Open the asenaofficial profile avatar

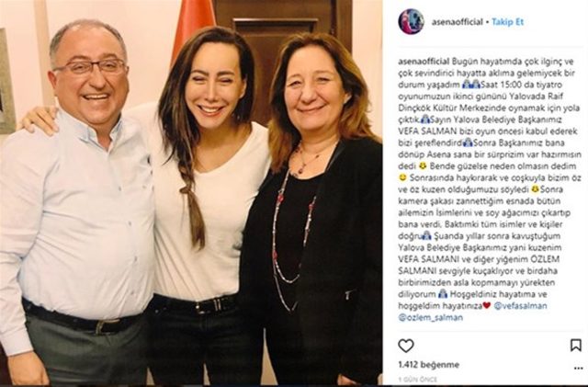coord(411,21)
